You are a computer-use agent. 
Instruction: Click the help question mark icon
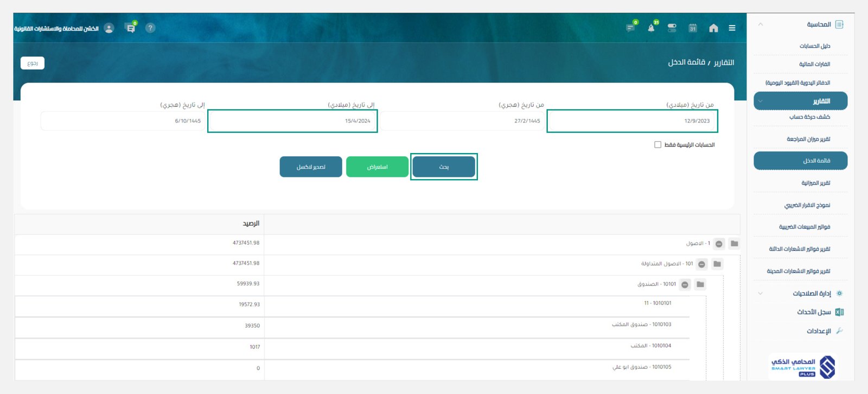point(150,28)
